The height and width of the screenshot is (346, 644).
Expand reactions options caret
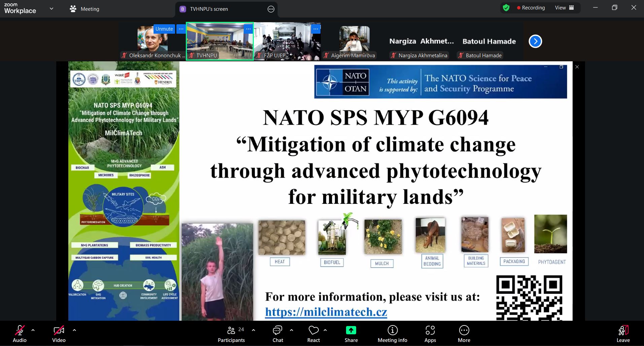pos(325,330)
